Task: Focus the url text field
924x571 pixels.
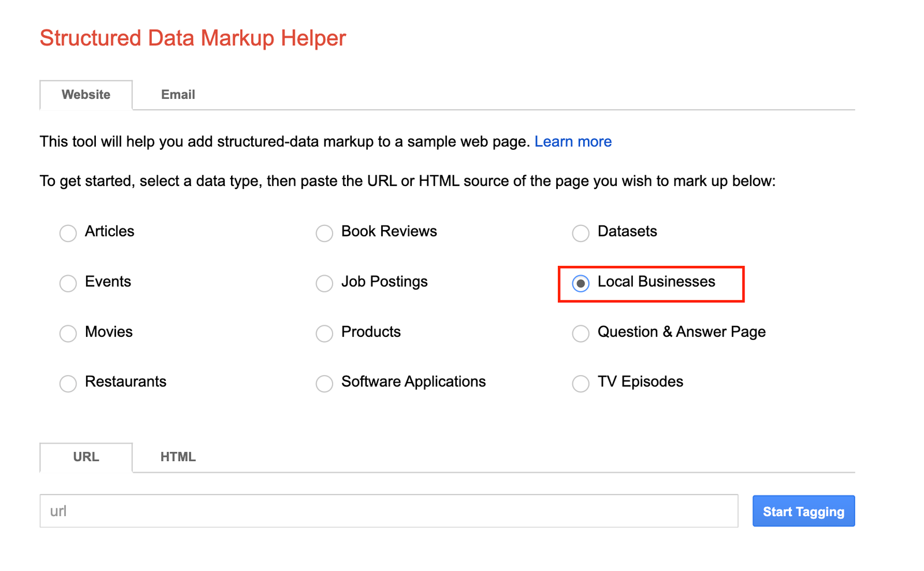Action: (x=389, y=511)
